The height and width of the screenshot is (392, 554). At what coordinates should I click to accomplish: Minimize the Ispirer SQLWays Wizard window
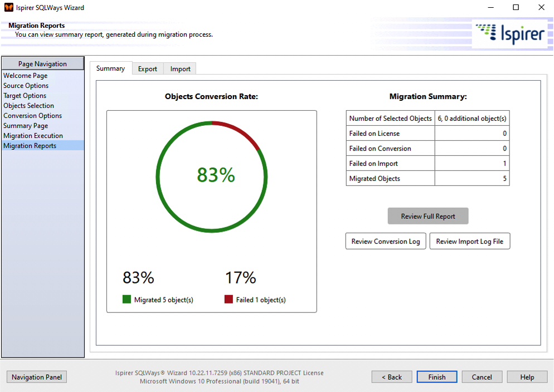491,7
